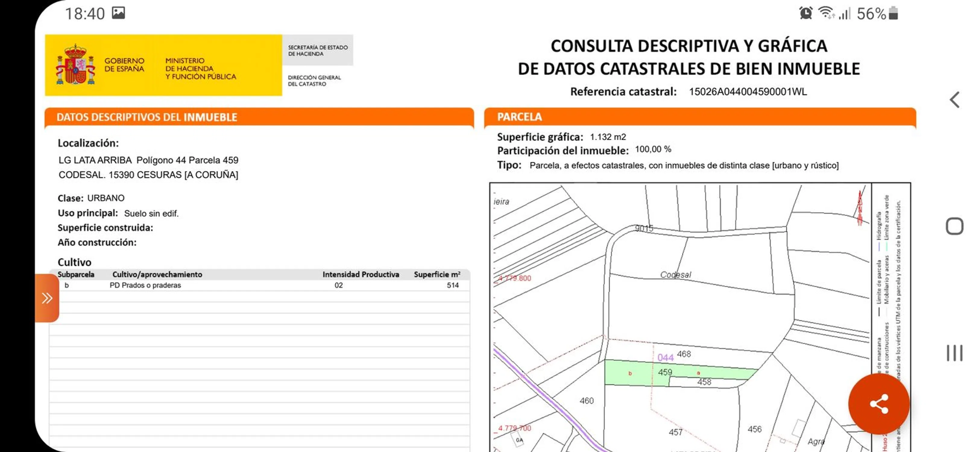Image resolution: width=980 pixels, height=452 pixels.
Task: Tap the red north arrow on the map
Action: [x=860, y=207]
